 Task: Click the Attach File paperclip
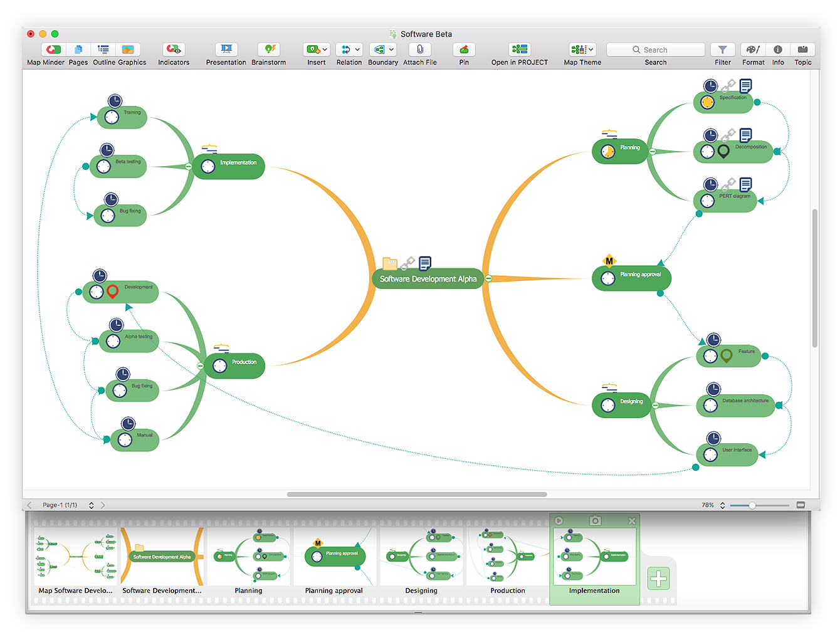[420, 50]
